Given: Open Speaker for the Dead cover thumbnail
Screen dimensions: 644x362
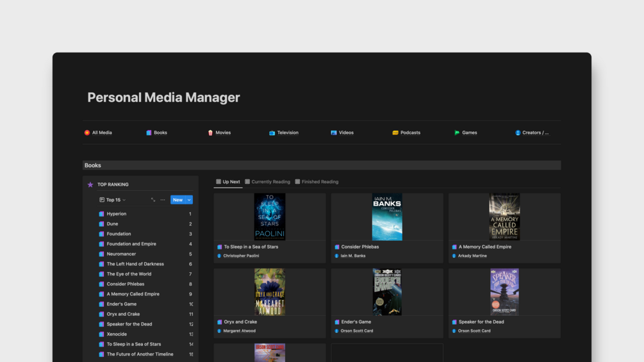Looking at the screenshot, I should [504, 292].
